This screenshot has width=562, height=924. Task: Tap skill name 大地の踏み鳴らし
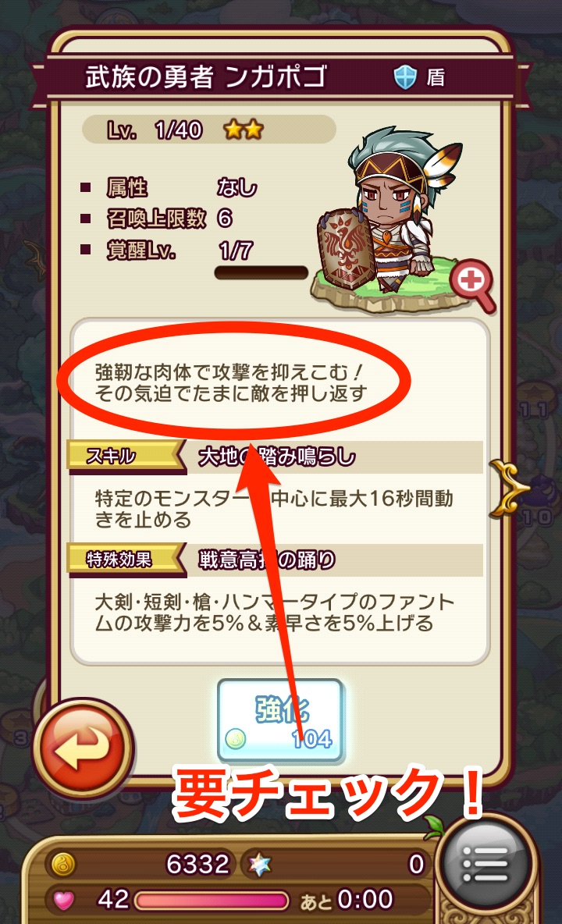coord(277,457)
